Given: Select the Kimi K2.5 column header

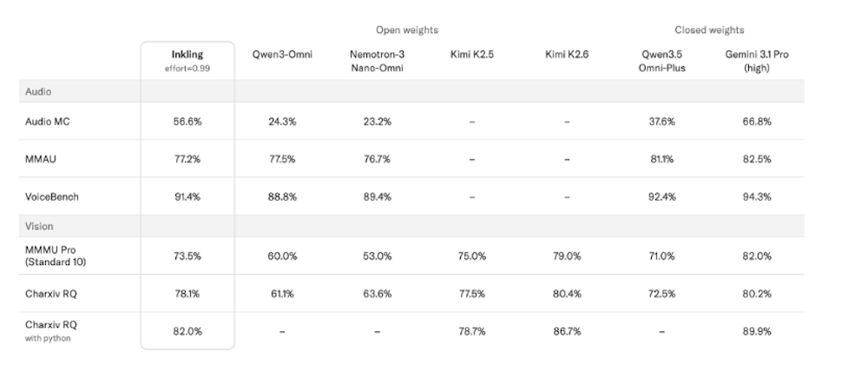Looking at the screenshot, I should (471, 55).
